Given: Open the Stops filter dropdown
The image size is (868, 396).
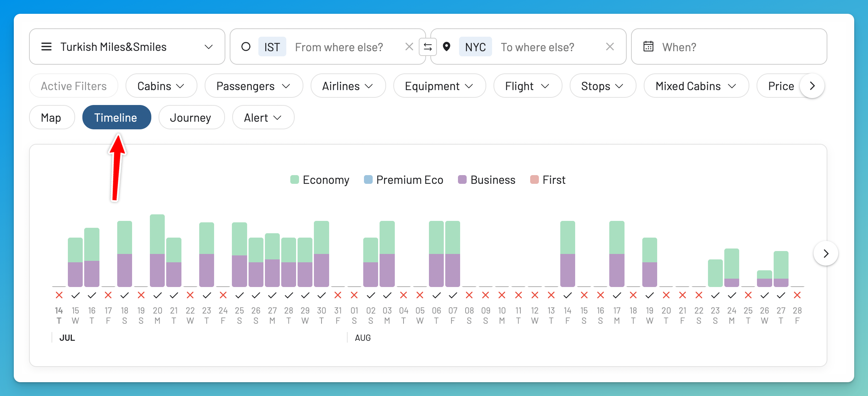Looking at the screenshot, I should [x=603, y=86].
